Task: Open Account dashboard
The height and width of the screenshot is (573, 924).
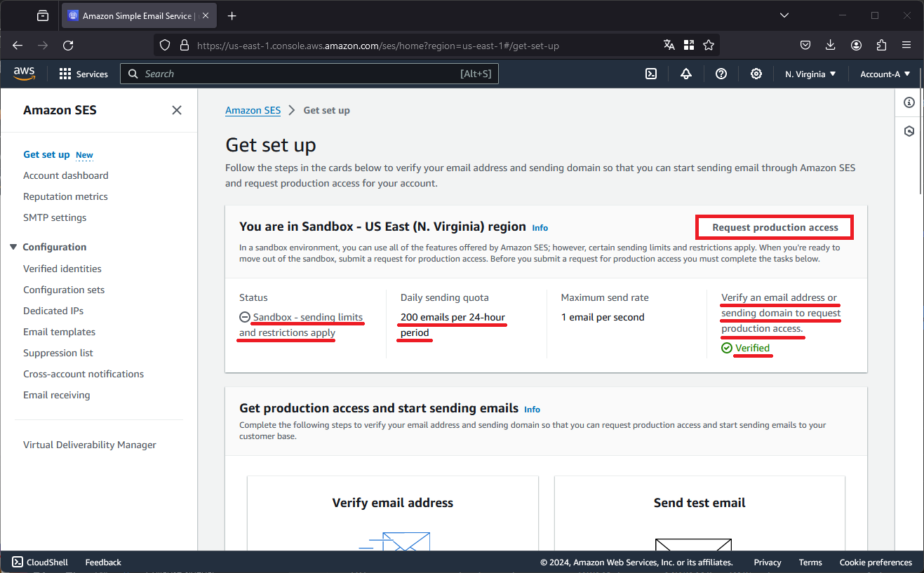Action: 66,175
